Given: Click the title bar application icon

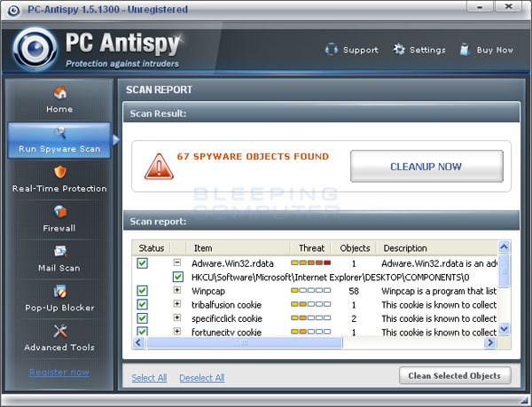Looking at the screenshot, I should pos(13,11).
